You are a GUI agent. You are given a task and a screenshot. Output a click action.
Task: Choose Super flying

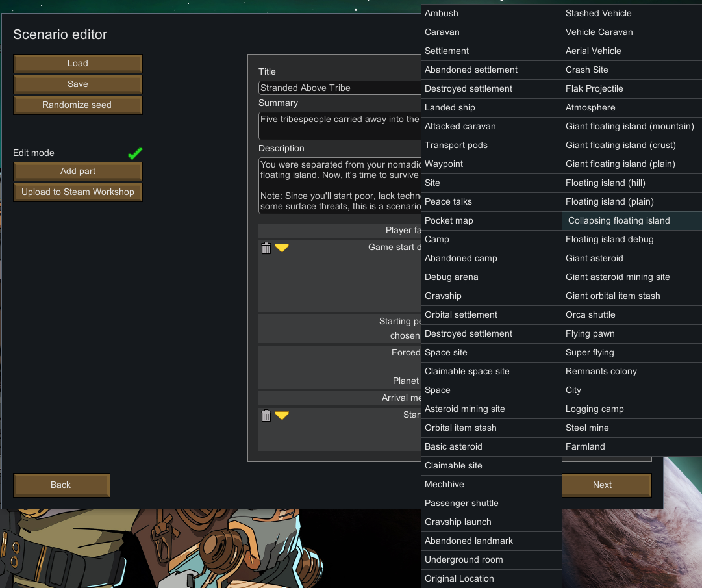pyautogui.click(x=632, y=352)
